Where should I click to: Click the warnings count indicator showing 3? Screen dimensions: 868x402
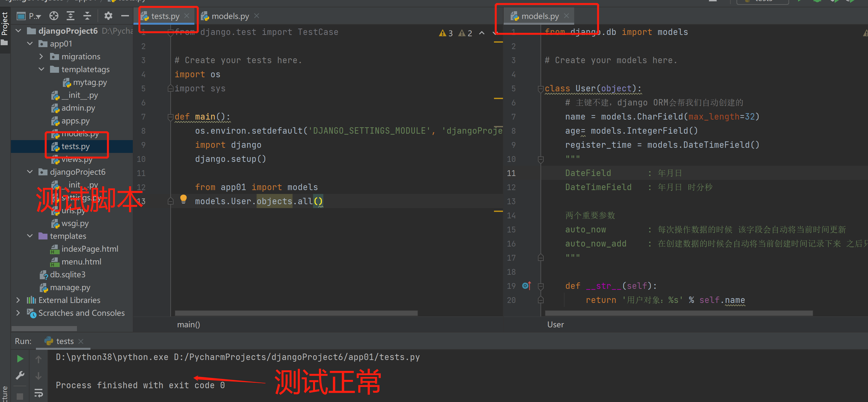[446, 33]
